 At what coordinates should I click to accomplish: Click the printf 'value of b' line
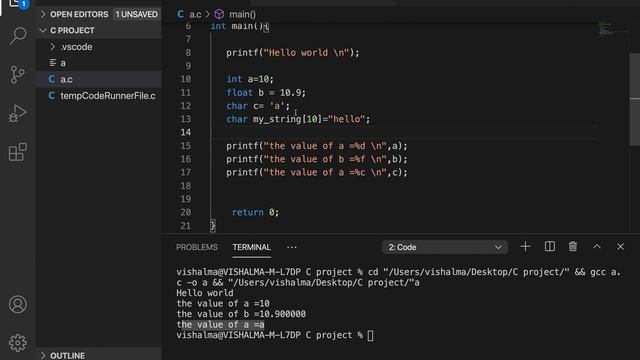pyautogui.click(x=317, y=159)
